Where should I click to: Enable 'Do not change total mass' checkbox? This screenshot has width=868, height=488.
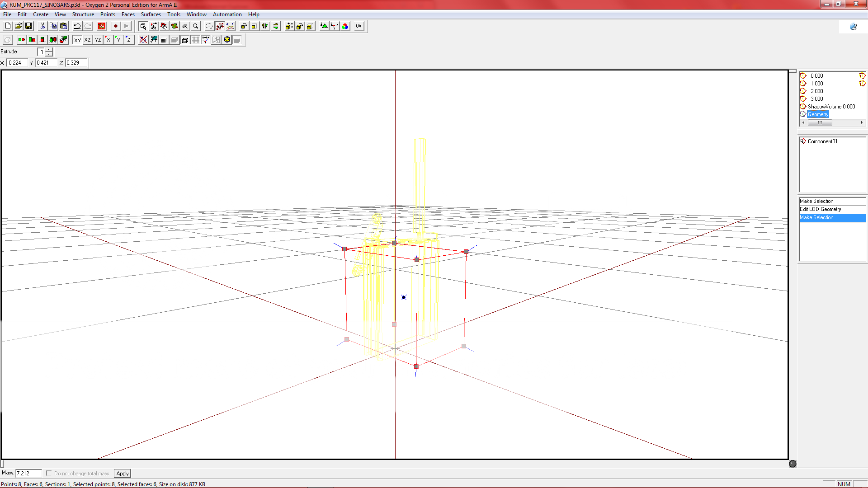pyautogui.click(x=49, y=473)
